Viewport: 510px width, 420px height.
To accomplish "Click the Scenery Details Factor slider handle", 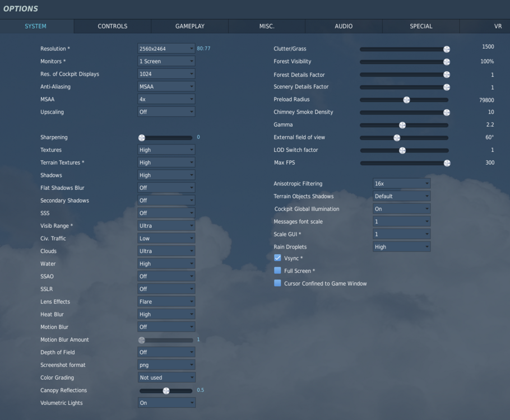I will 447,87.
